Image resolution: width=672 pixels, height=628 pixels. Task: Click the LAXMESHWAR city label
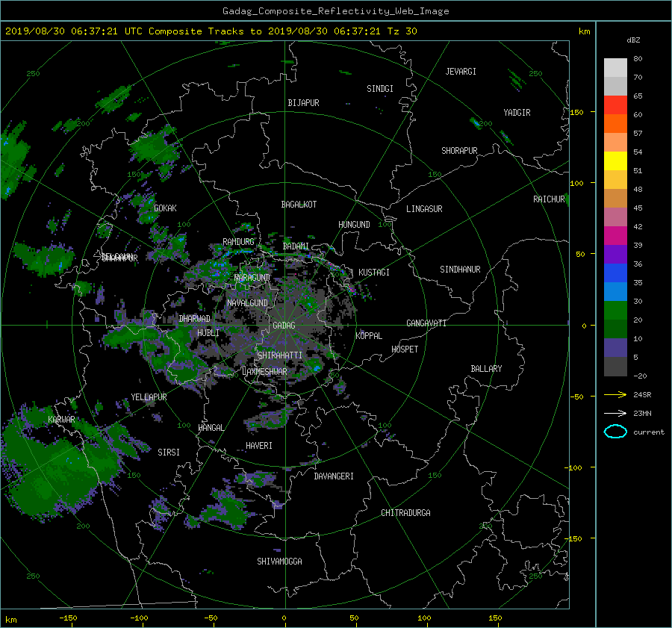[x=264, y=372]
